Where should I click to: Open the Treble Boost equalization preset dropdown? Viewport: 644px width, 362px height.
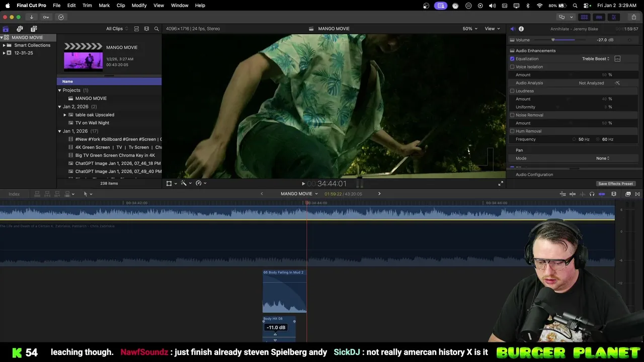pos(596,59)
